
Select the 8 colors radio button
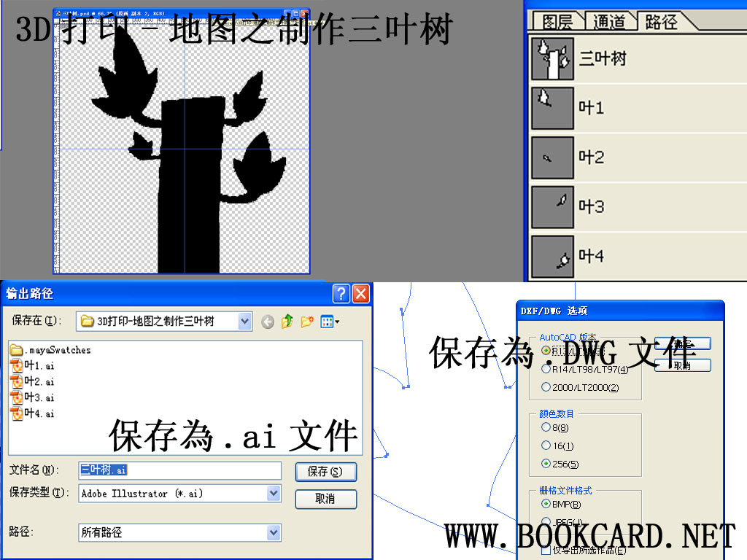pyautogui.click(x=546, y=427)
